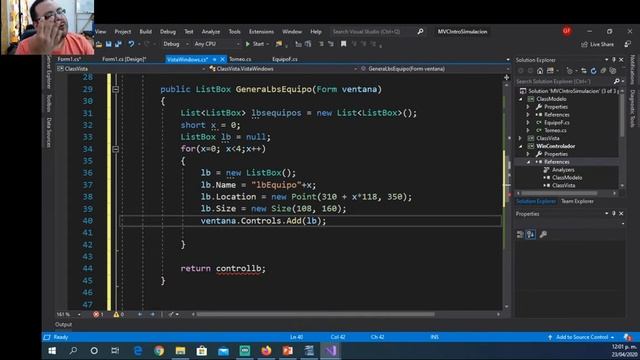
Task: Click Properties panel alphabetical sort icon
Action: tap(530, 234)
